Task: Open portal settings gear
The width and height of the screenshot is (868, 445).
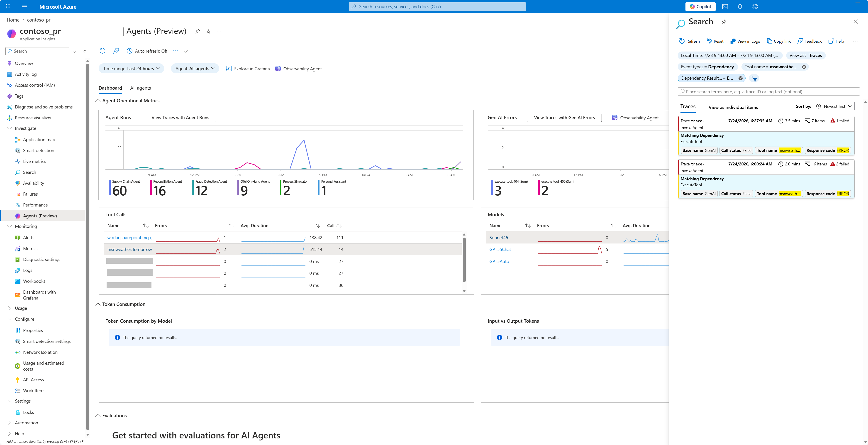Action: click(x=755, y=6)
